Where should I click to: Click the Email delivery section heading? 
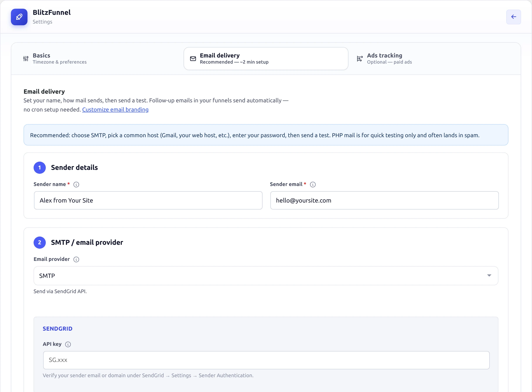point(44,92)
